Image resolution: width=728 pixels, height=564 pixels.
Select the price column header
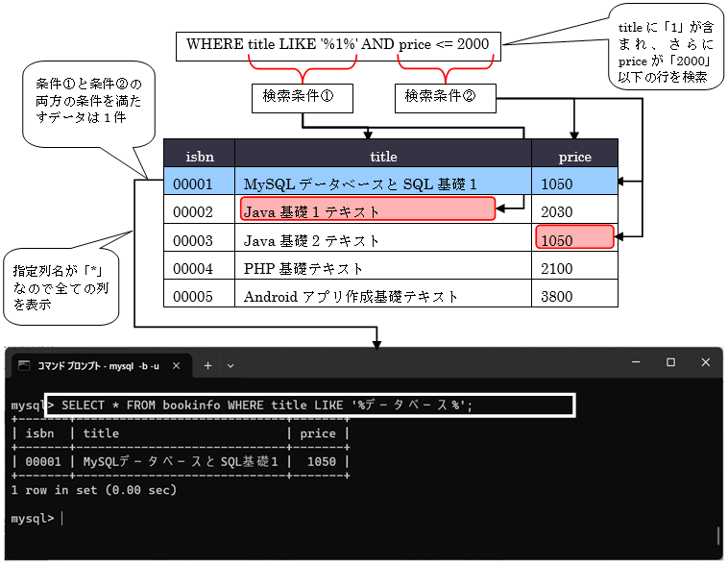[574, 156]
